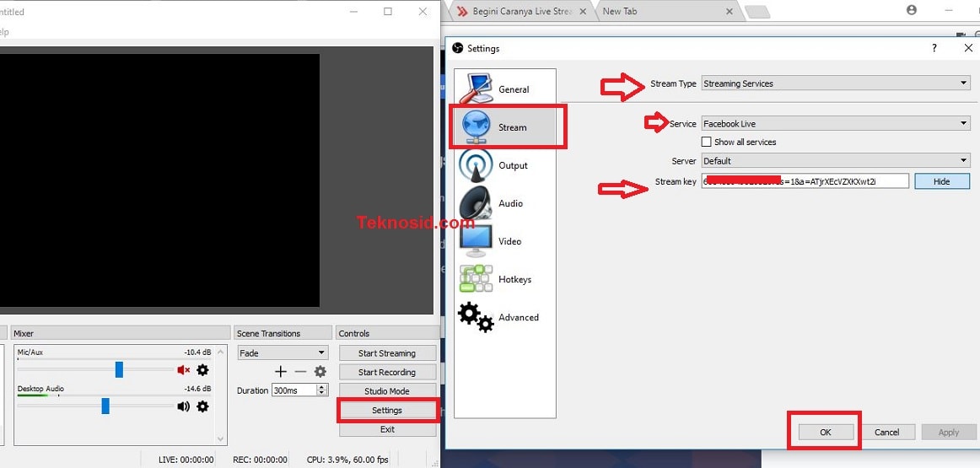980x468 pixels.
Task: Click the REC: 00:00:00 status text
Action: click(x=260, y=460)
